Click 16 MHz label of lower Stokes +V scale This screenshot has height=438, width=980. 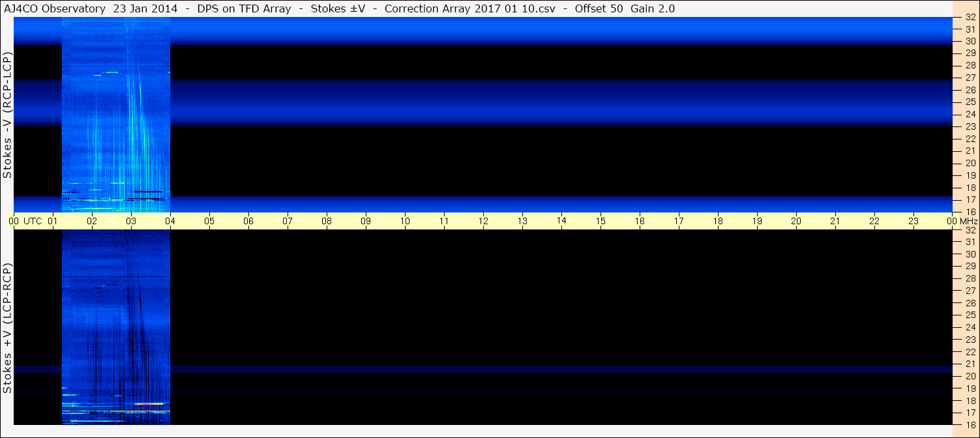(970, 424)
